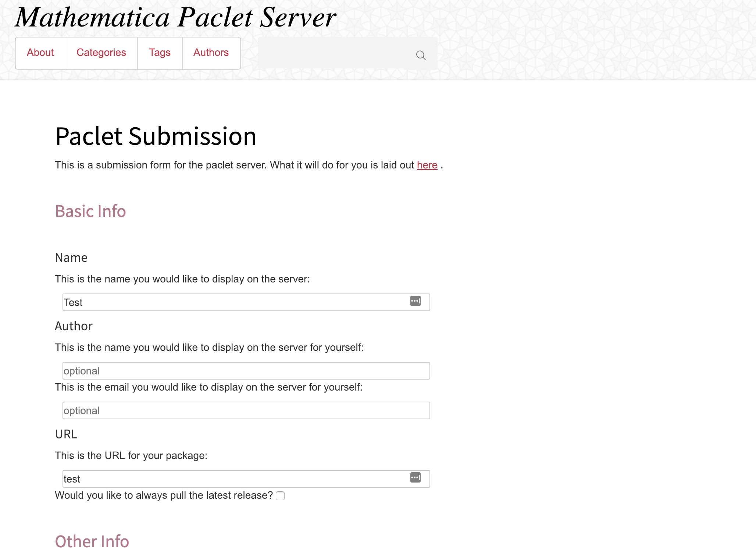
Task: Enable always pull latest release checkbox
Action: (x=281, y=496)
